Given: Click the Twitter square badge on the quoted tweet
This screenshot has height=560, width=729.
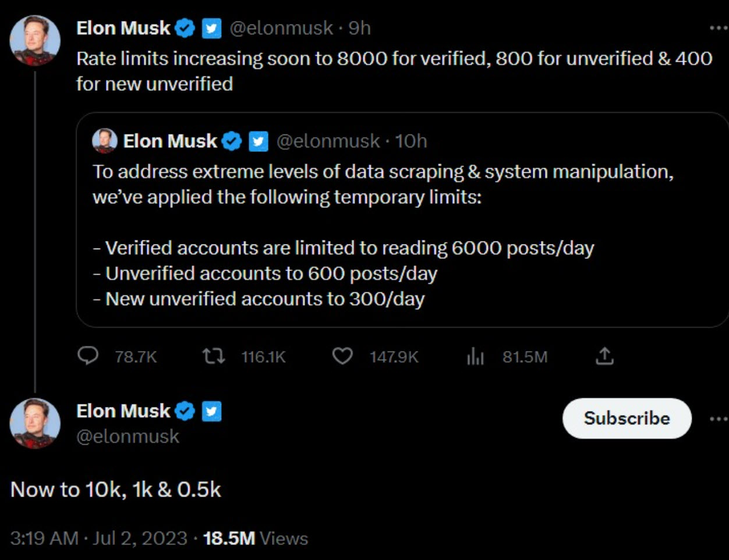Looking at the screenshot, I should pos(259,141).
